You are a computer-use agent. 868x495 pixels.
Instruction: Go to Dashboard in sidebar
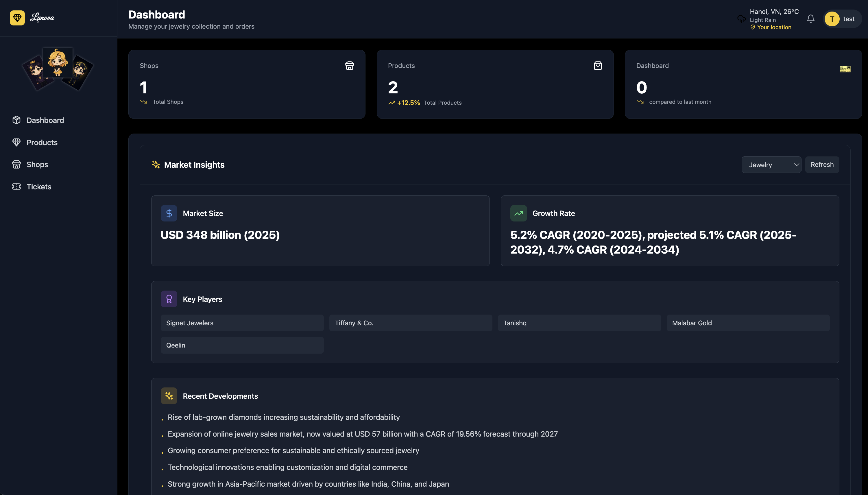pos(45,120)
